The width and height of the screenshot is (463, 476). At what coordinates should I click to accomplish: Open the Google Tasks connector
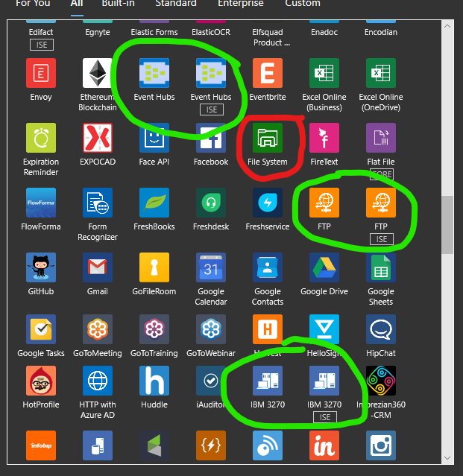point(41,329)
